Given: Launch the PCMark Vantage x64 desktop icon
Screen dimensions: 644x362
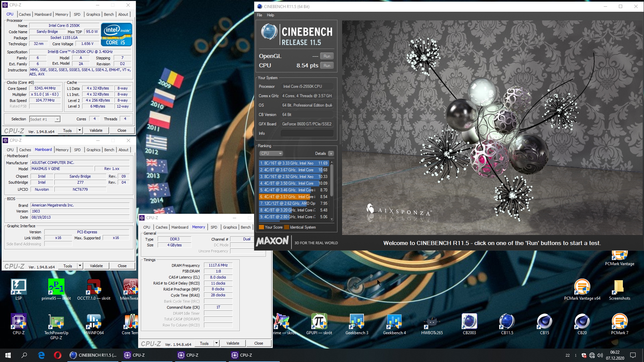Looking at the screenshot, I should [x=582, y=290].
